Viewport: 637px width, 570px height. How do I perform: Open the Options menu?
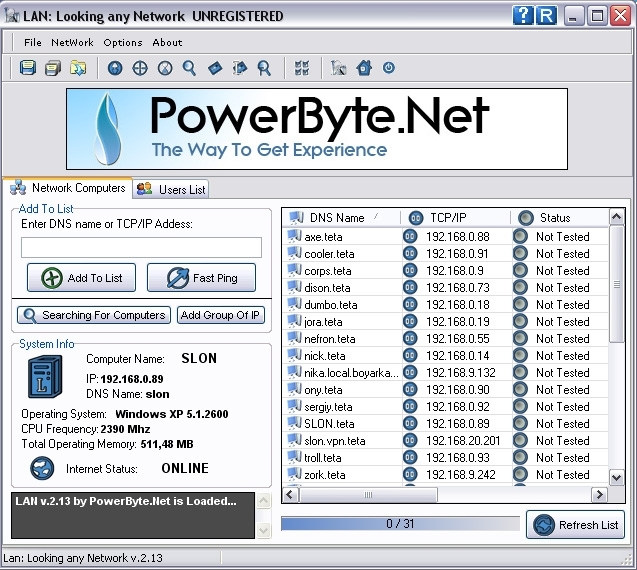click(123, 42)
